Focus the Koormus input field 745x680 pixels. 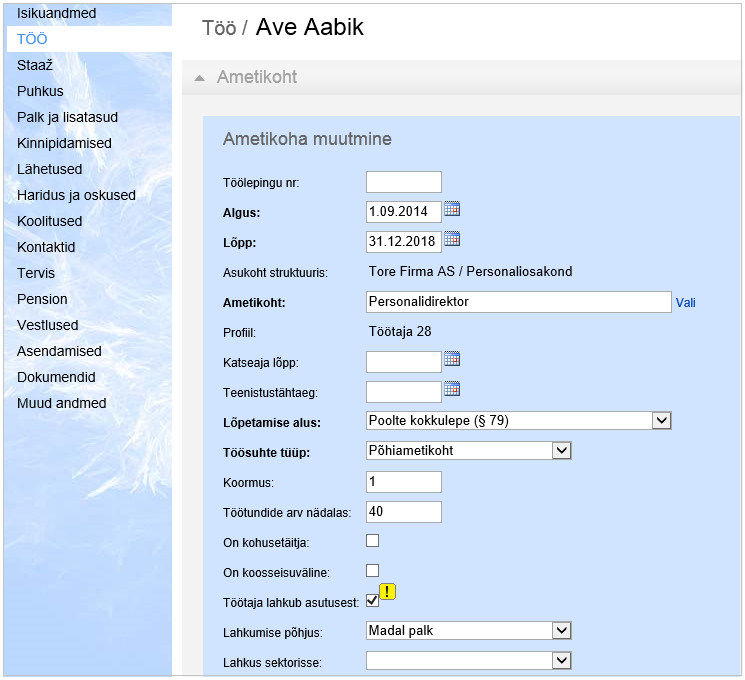pyautogui.click(x=404, y=482)
